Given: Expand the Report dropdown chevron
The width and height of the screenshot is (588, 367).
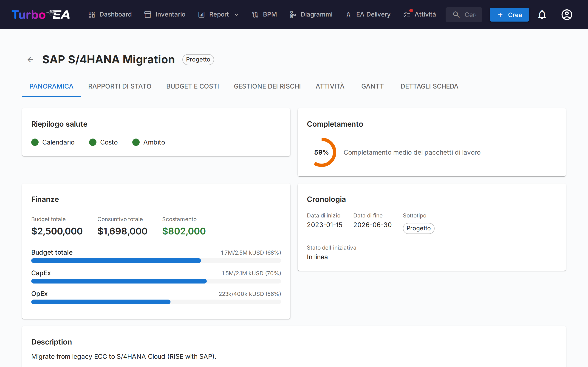Looking at the screenshot, I should (236, 15).
